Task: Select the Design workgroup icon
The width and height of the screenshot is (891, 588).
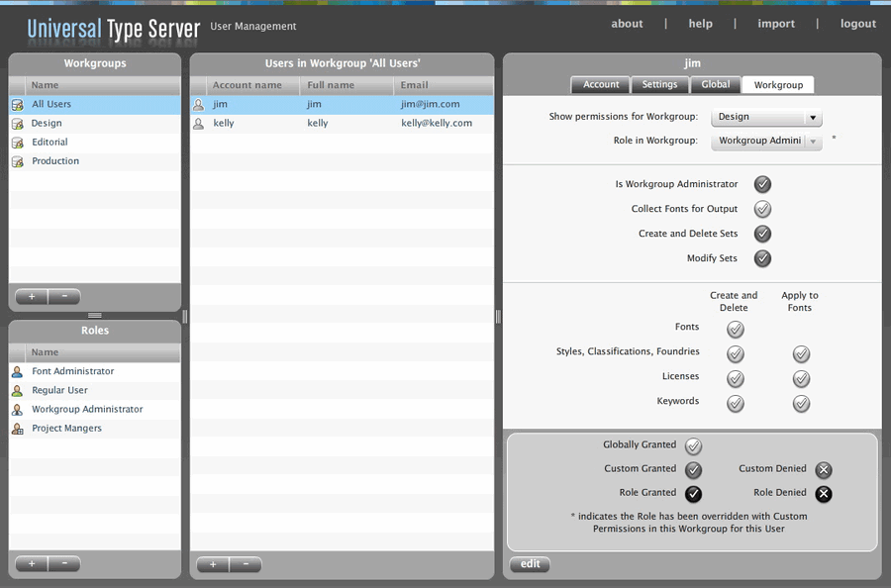Action: pos(17,123)
